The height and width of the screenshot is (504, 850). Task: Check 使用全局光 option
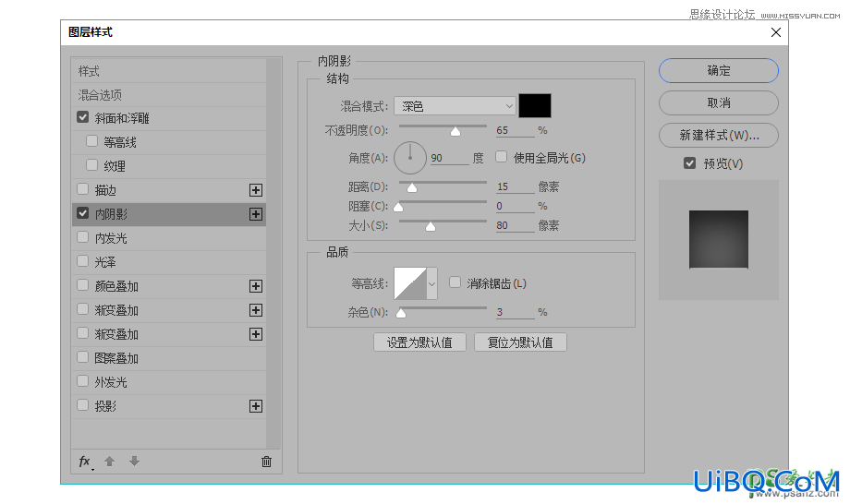pos(502,157)
